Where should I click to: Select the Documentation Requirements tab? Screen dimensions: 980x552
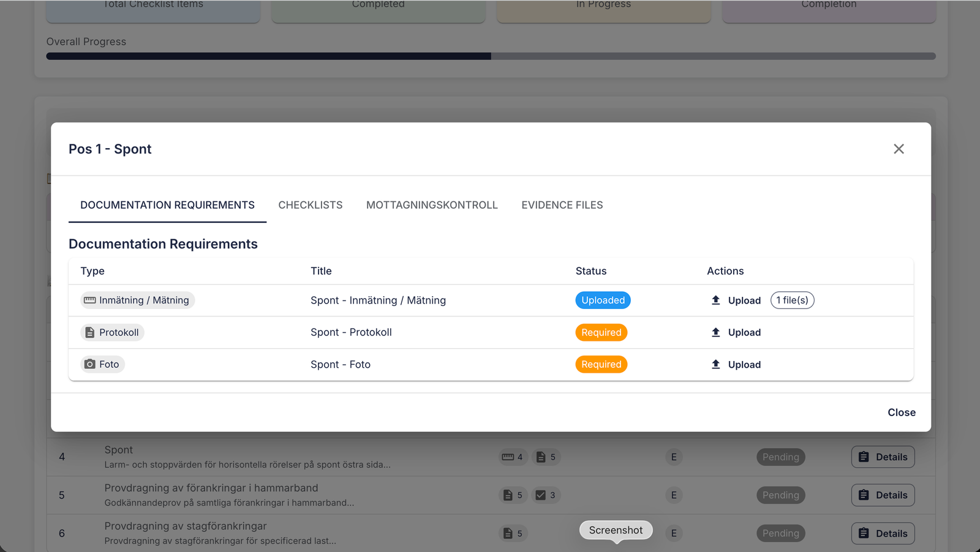(x=167, y=205)
